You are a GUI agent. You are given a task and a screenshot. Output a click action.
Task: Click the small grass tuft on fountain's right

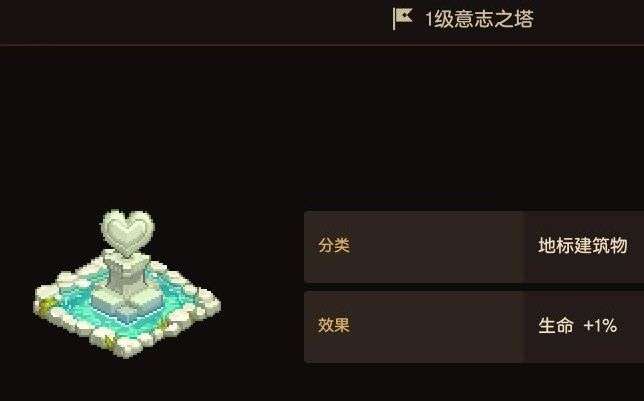165,324
